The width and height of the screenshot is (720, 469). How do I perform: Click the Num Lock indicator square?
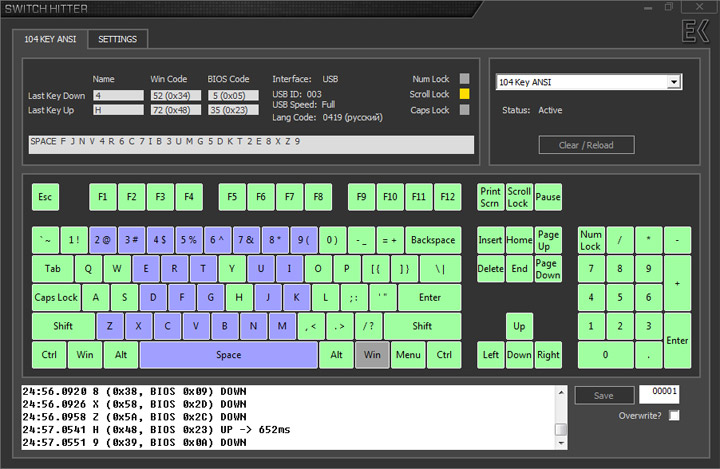point(465,79)
